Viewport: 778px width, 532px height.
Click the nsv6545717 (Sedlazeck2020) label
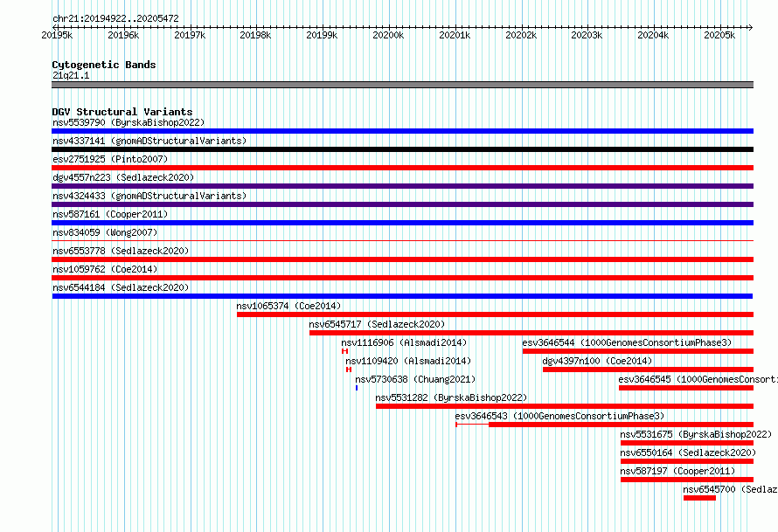(377, 324)
